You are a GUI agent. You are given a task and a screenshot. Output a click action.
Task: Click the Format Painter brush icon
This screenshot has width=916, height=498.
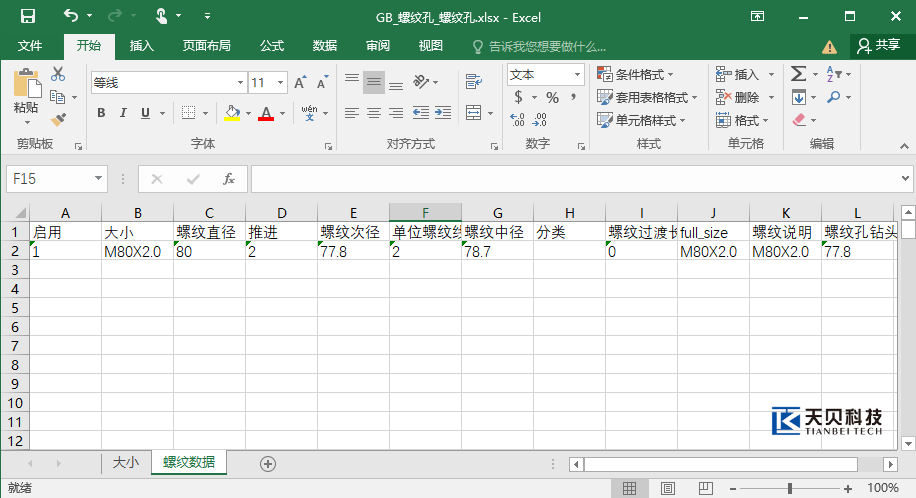(58, 119)
